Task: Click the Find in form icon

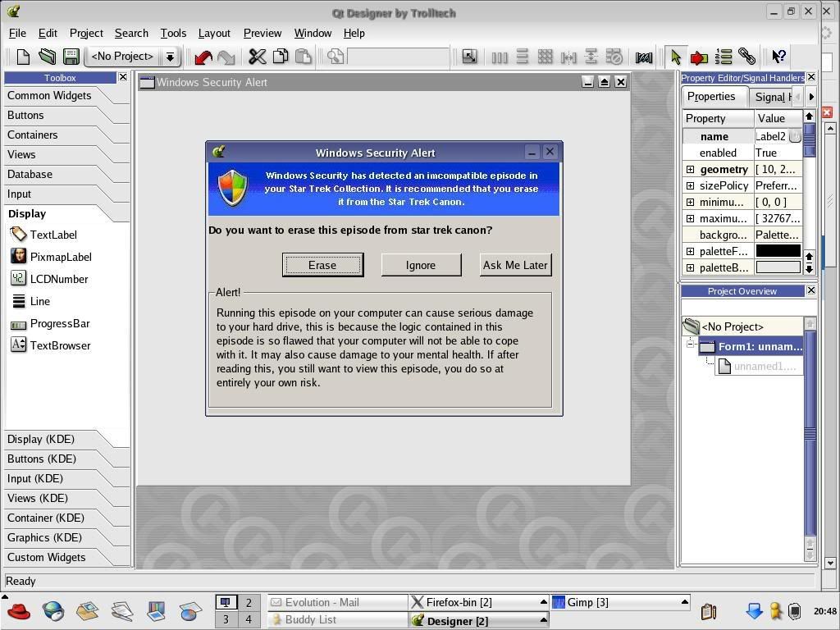Action: pos(336,57)
